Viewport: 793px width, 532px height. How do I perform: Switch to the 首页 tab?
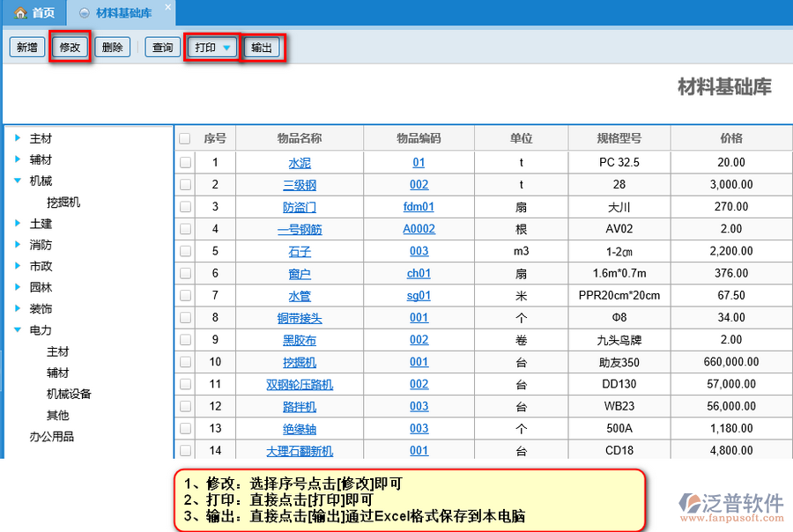coord(34,13)
